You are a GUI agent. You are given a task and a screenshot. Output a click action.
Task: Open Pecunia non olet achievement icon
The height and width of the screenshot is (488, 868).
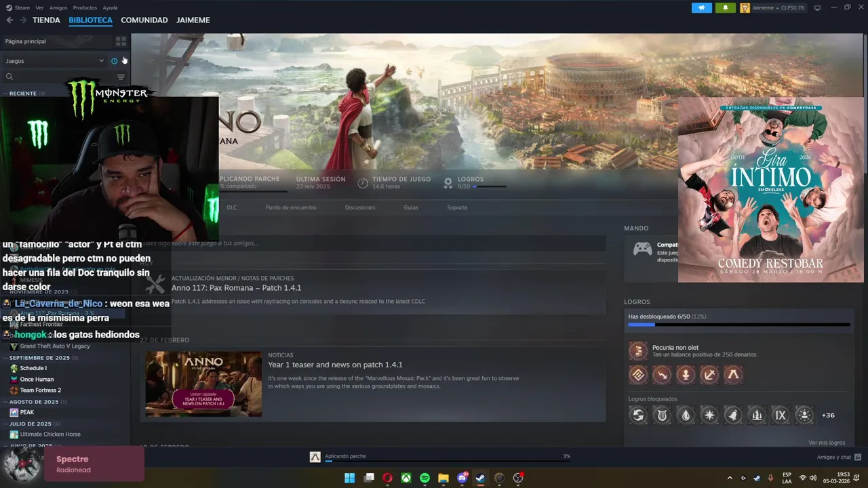[637, 350]
